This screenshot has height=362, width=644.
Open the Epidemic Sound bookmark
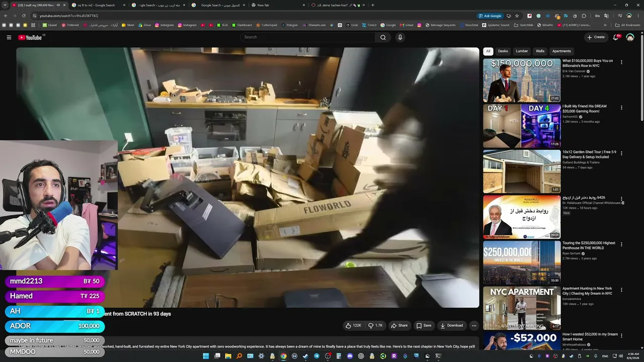496,25
